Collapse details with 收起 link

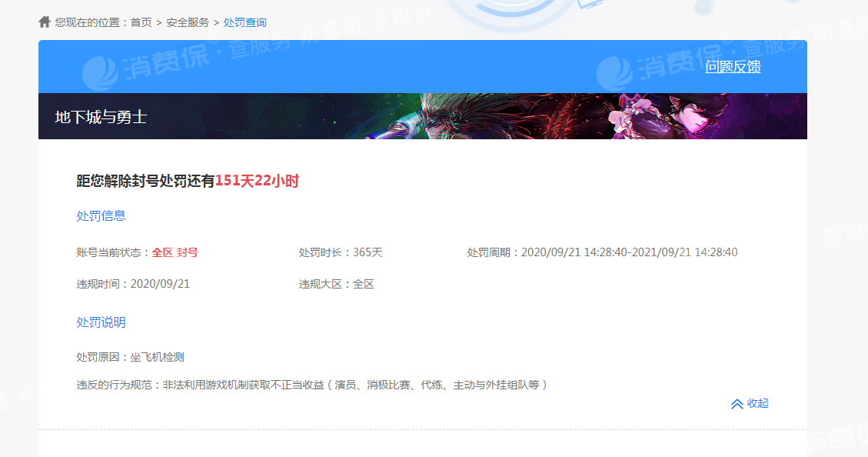[757, 403]
